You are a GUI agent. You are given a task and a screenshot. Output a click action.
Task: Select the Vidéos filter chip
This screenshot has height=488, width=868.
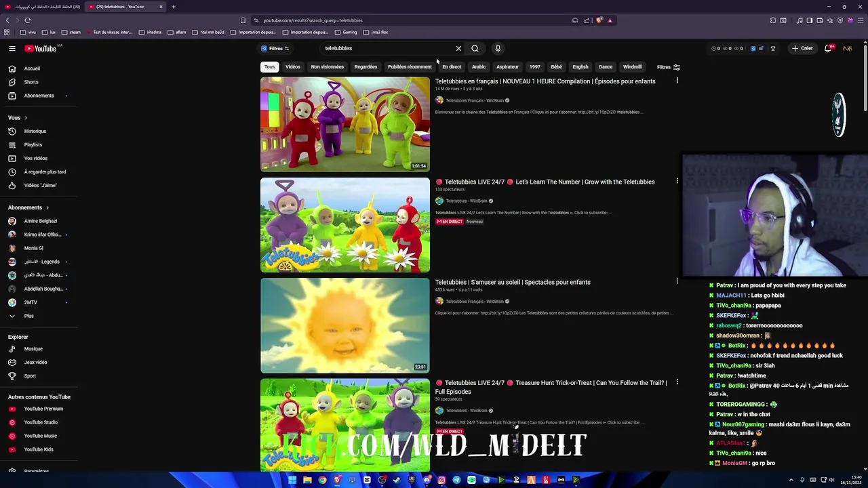tap(293, 66)
